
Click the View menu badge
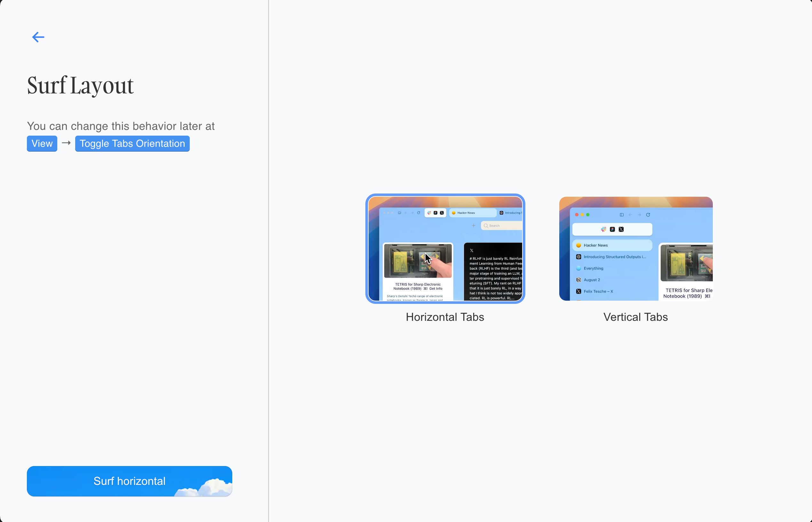[x=42, y=143]
